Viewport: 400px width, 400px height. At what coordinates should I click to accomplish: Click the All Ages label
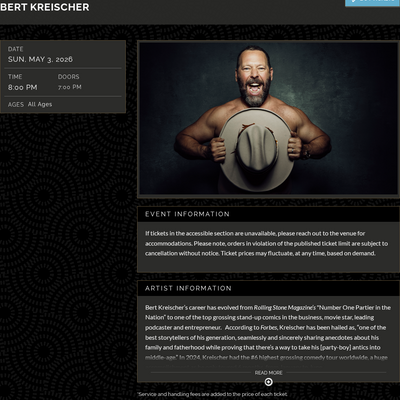40,104
